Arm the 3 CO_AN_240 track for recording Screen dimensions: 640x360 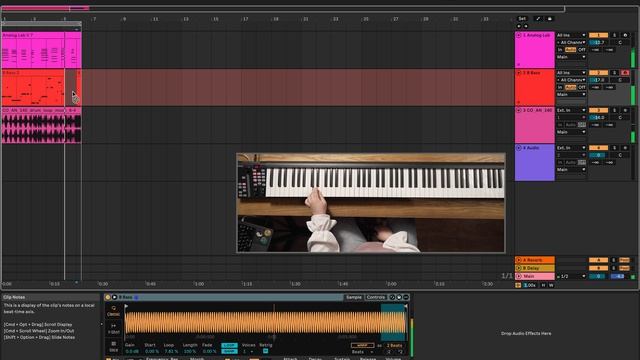[625, 111]
